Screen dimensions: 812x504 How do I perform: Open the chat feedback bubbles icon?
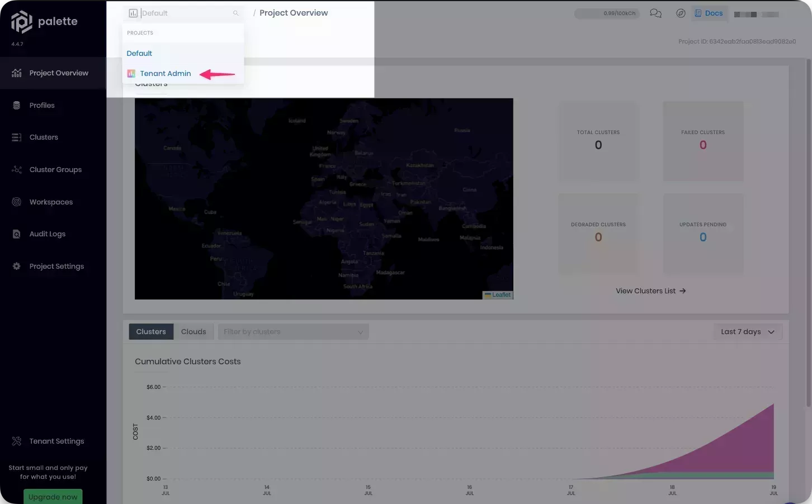tap(655, 13)
